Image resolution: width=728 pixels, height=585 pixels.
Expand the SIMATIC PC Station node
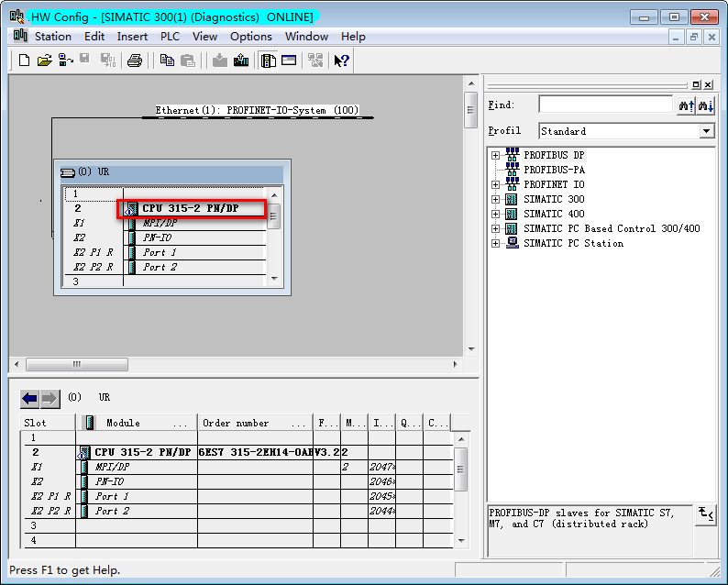(x=495, y=243)
